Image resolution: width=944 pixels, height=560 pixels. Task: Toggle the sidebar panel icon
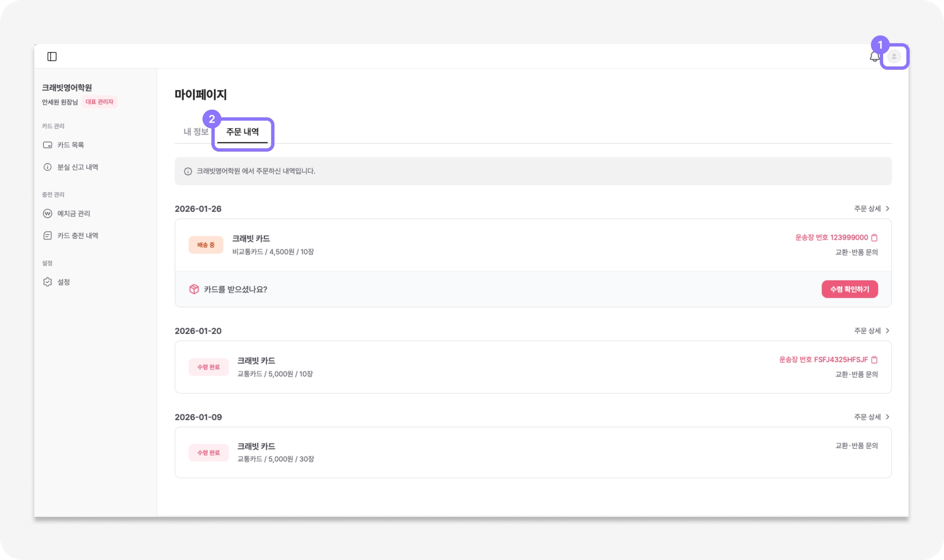point(52,57)
